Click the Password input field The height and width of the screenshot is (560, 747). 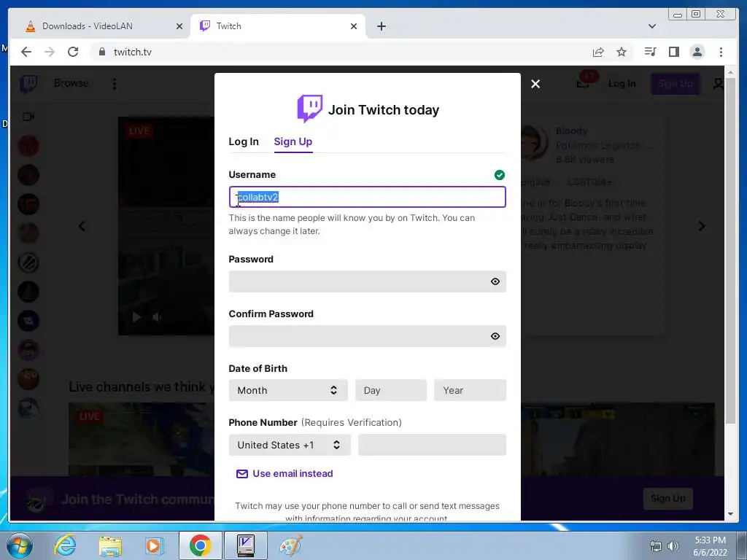click(x=368, y=281)
